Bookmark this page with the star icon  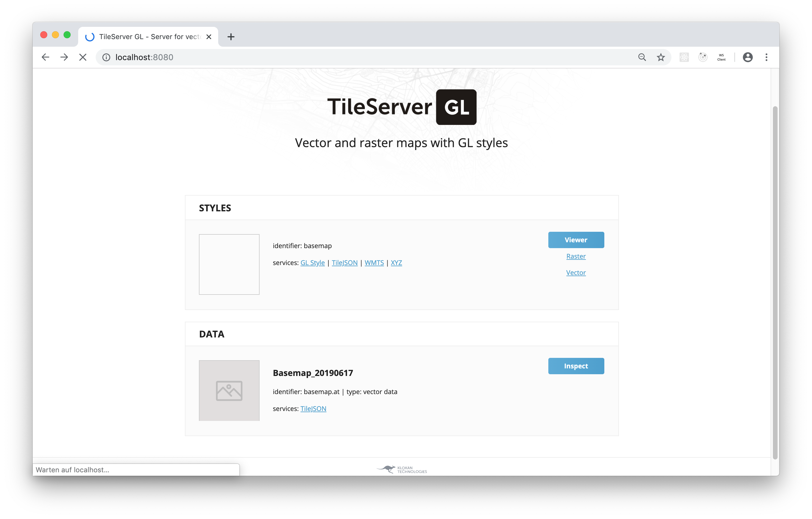(x=661, y=58)
